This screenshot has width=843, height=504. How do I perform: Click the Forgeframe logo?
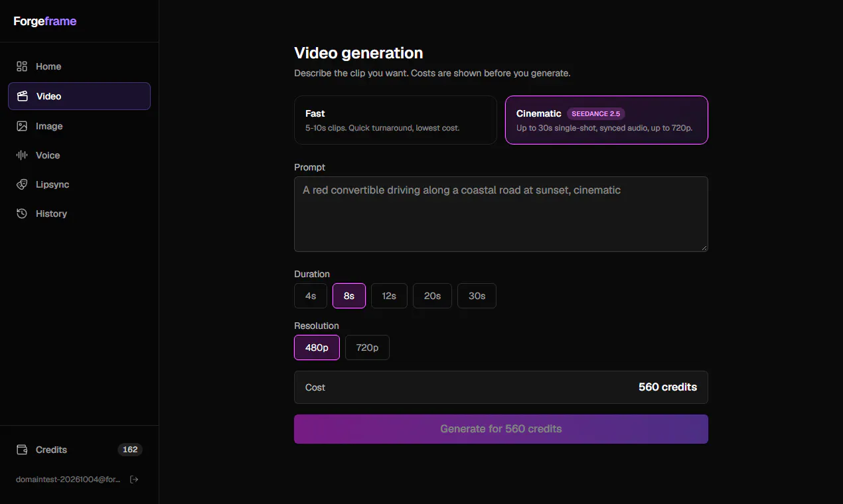click(45, 21)
